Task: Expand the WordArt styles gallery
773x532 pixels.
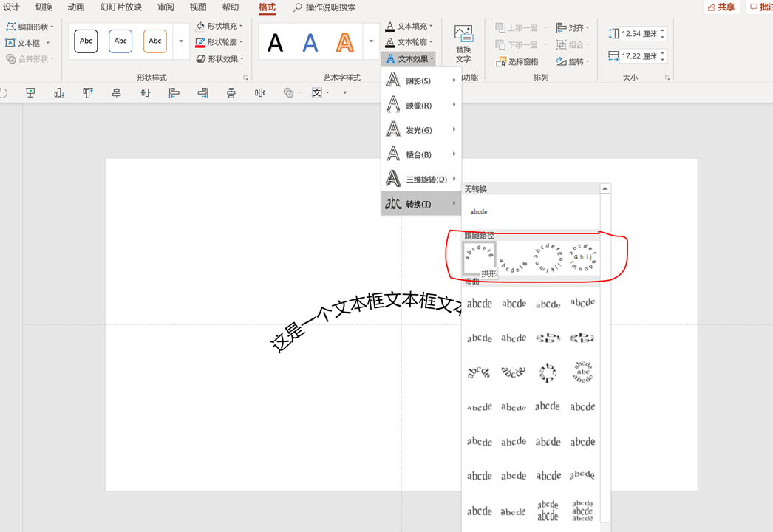Action: (371, 41)
